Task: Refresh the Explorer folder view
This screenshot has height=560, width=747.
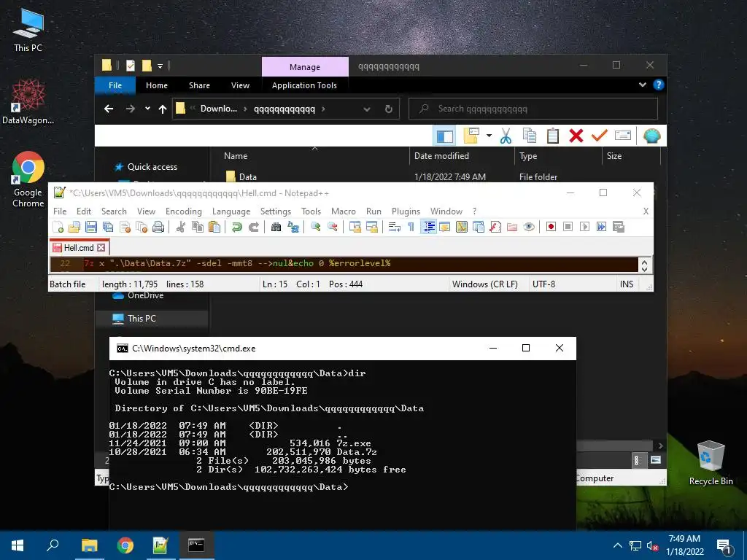Action: 389,109
